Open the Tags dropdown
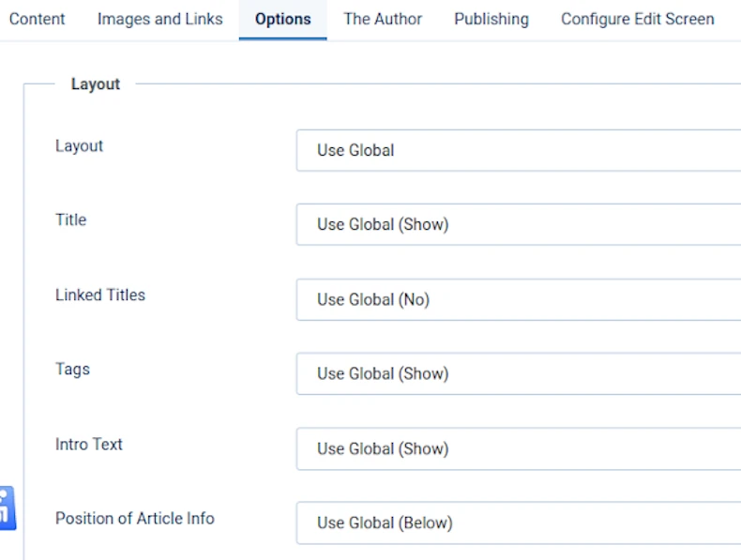Image resolution: width=741 pixels, height=560 pixels. 519,374
